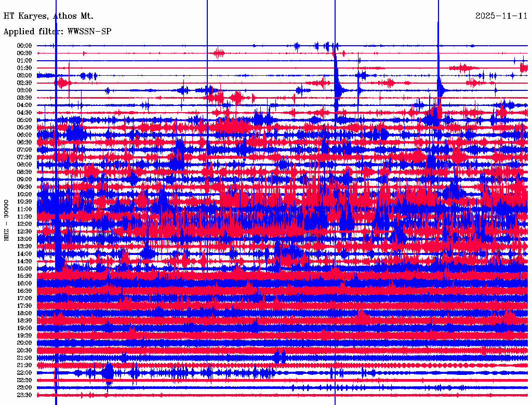This screenshot has height=405, width=532.
Task: Select the 17:30 time row label
Action: coord(24,306)
